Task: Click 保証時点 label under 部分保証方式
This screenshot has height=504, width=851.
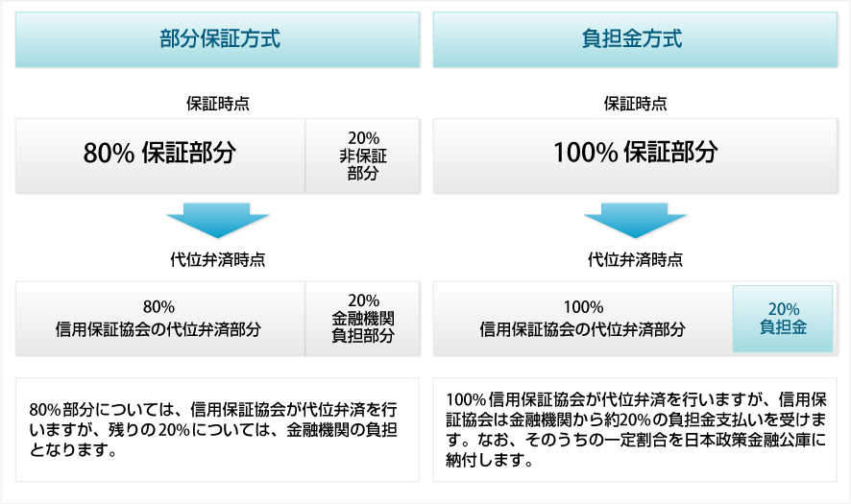Action: pos(219,104)
